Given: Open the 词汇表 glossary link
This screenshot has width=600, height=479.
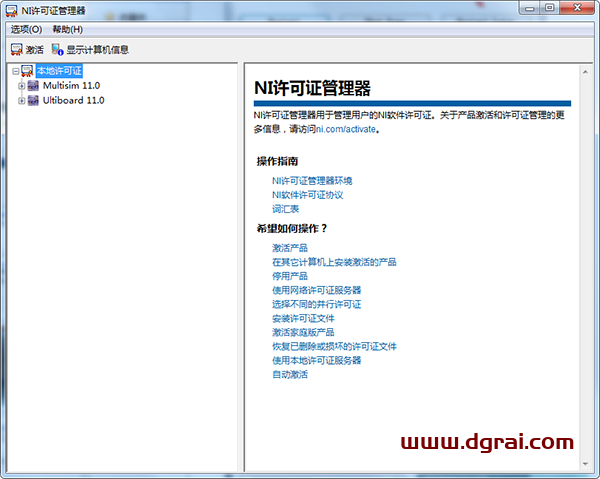Looking at the screenshot, I should click(285, 209).
